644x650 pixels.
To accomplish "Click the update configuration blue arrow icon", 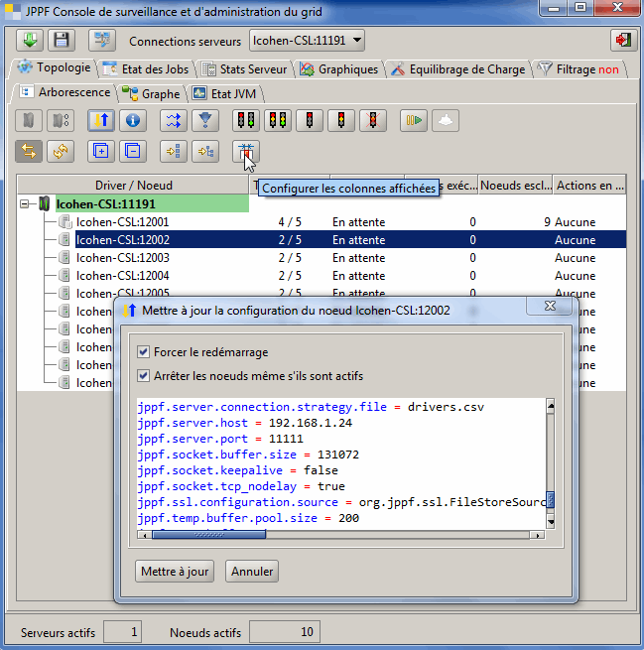I will [102, 120].
